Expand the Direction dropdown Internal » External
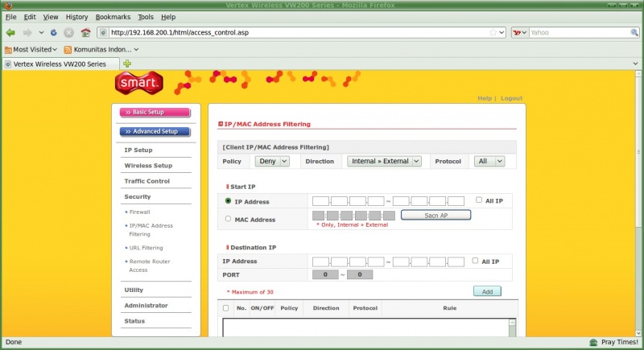The width and height of the screenshot is (644, 350). [x=384, y=161]
